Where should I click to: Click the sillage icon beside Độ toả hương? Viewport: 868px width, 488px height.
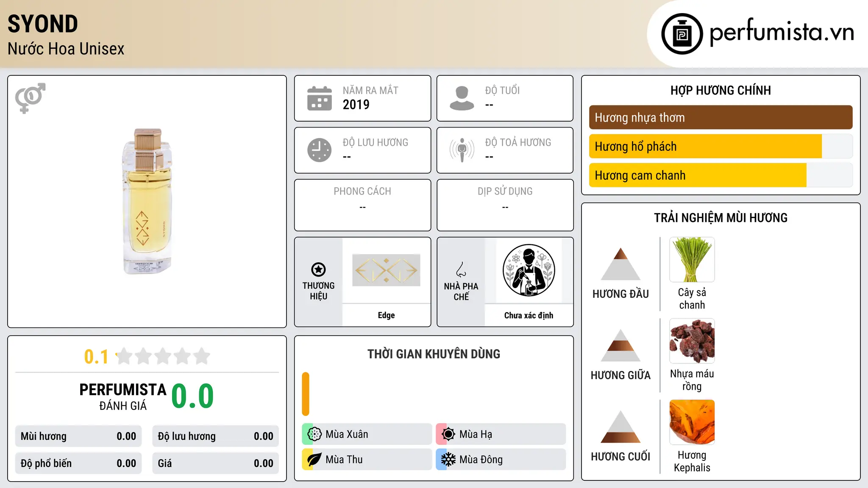tap(462, 150)
